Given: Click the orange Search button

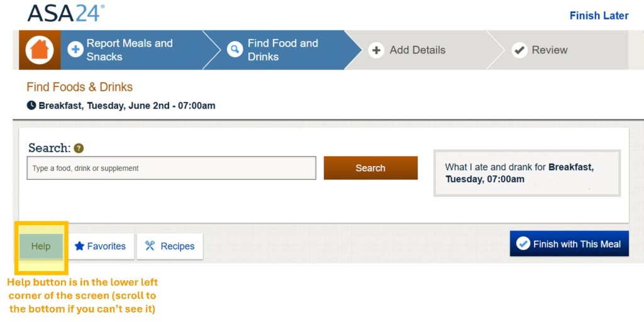Looking at the screenshot, I should [x=370, y=168].
